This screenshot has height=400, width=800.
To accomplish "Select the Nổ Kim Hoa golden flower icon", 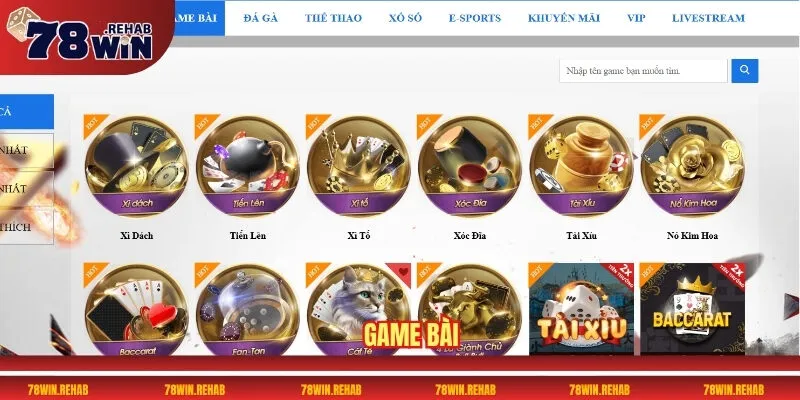I will [x=692, y=167].
